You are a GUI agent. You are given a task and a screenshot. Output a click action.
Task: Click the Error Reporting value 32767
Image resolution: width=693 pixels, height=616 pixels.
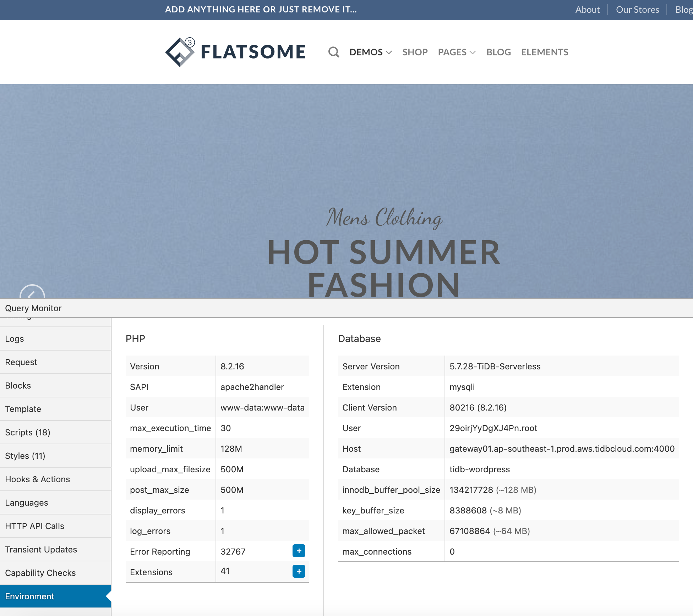(x=233, y=551)
